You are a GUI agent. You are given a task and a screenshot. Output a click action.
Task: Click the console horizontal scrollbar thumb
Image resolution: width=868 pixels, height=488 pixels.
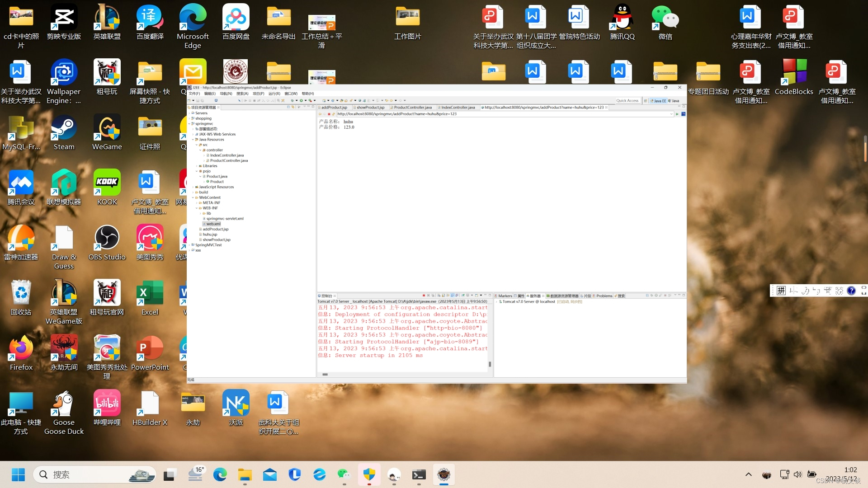pos(325,375)
